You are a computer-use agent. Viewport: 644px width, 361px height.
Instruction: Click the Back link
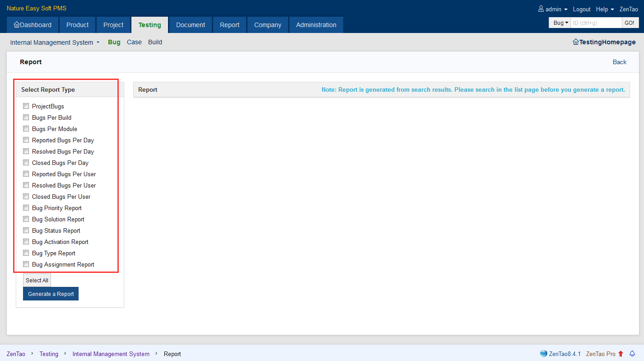(619, 62)
